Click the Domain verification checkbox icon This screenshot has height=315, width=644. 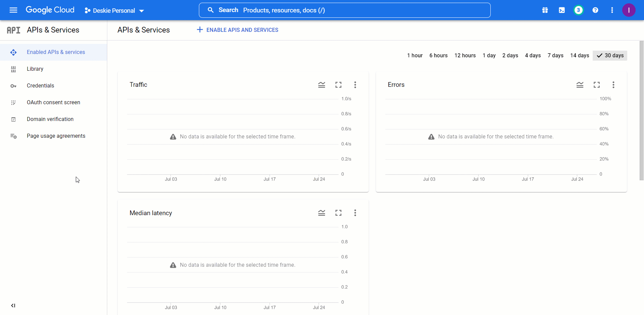[x=13, y=119]
